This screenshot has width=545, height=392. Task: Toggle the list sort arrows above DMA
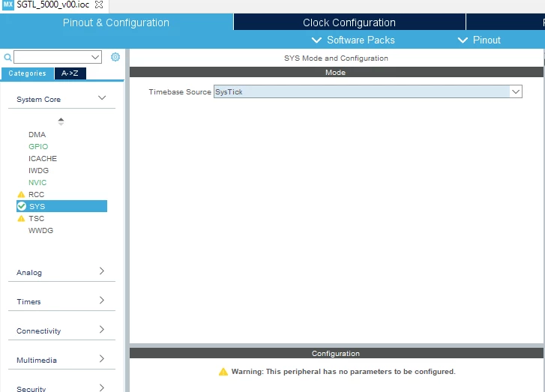[61, 121]
